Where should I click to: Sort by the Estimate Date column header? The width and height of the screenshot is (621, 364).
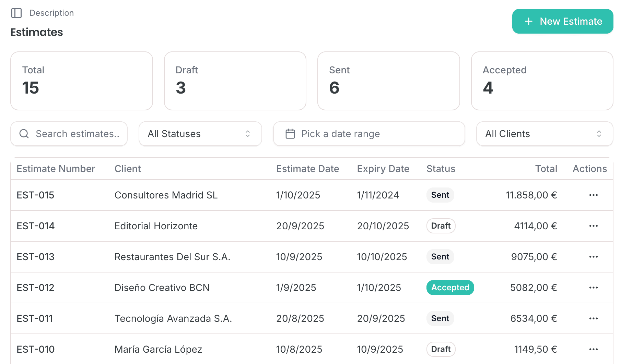308,169
